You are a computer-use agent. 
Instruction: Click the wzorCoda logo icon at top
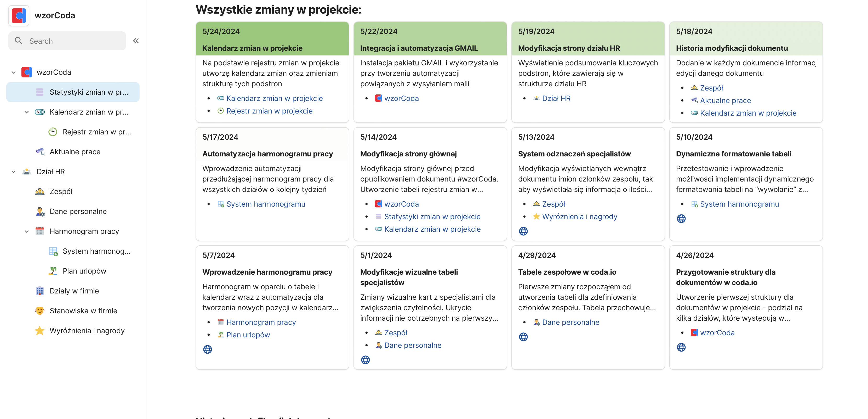[x=19, y=15]
